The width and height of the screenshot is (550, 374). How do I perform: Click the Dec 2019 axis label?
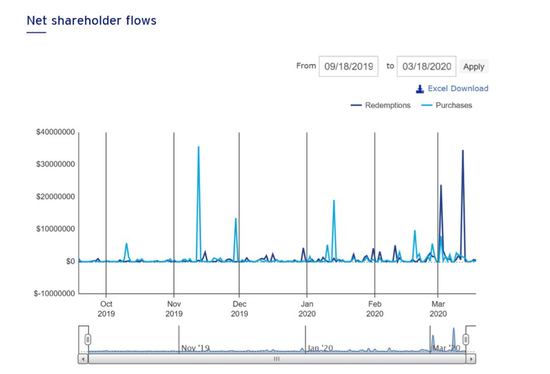239,309
